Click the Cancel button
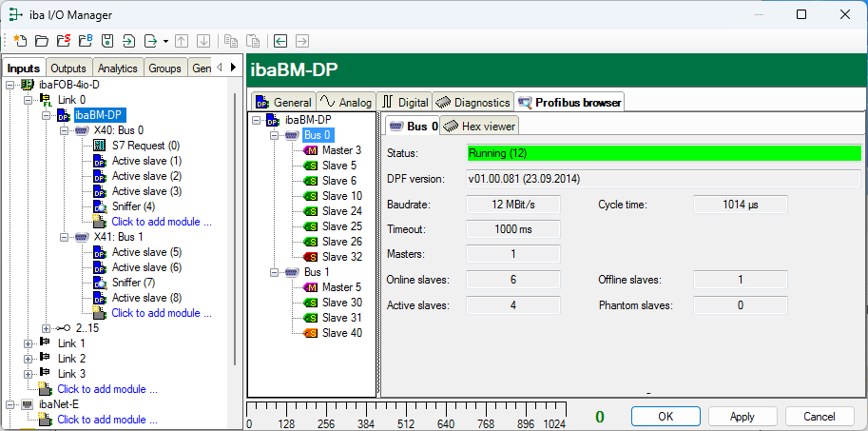The width and height of the screenshot is (868, 431). pos(819,417)
